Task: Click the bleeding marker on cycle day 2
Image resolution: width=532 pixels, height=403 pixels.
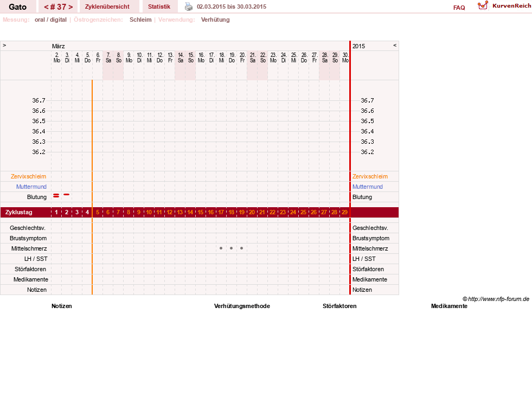Action: [x=67, y=194]
